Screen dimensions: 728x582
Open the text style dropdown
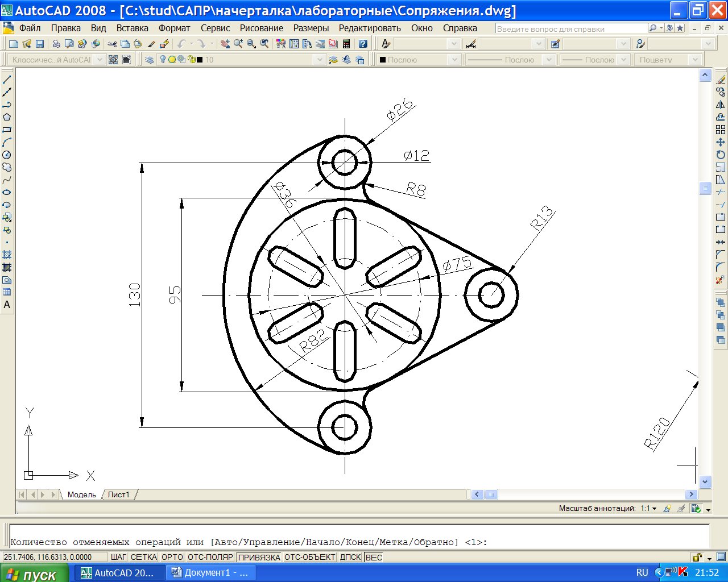[453, 44]
